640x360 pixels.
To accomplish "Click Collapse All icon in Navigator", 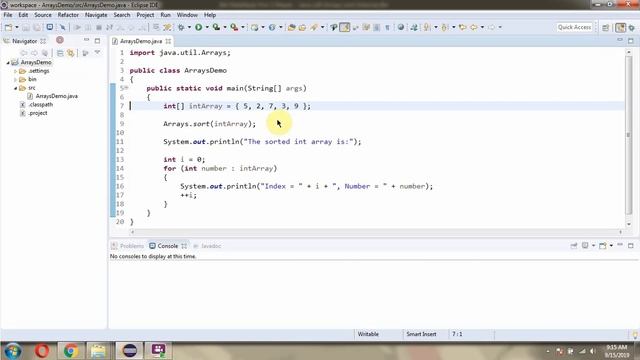I will (x=60, y=53).
